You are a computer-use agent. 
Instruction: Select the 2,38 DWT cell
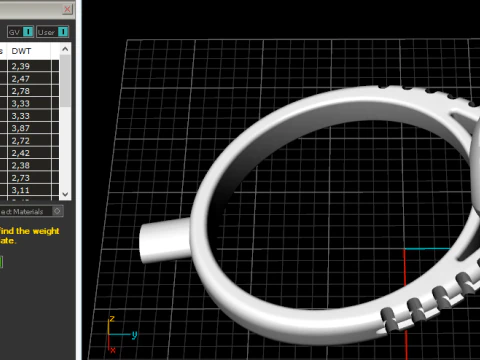click(29, 165)
